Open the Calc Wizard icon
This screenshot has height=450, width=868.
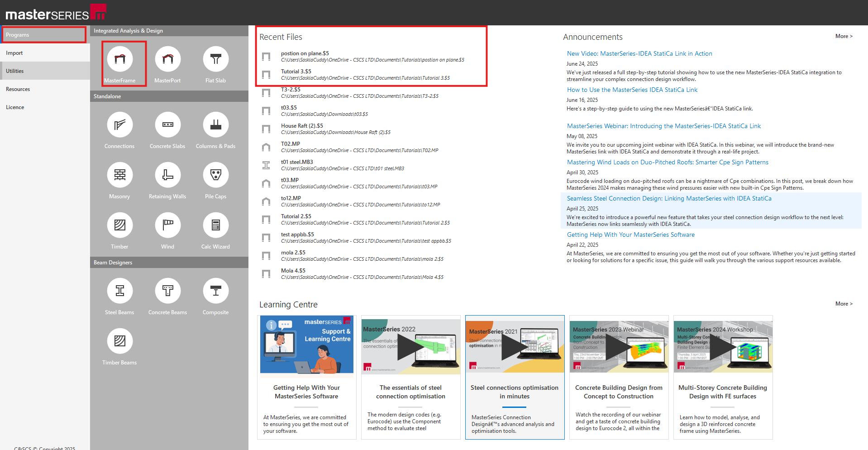(x=215, y=225)
